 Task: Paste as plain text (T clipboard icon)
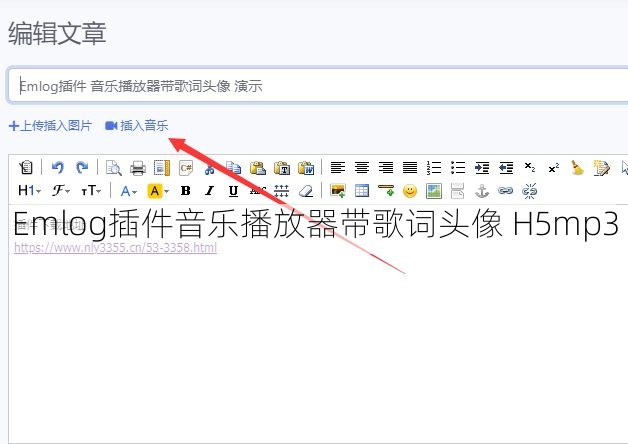pos(282,167)
